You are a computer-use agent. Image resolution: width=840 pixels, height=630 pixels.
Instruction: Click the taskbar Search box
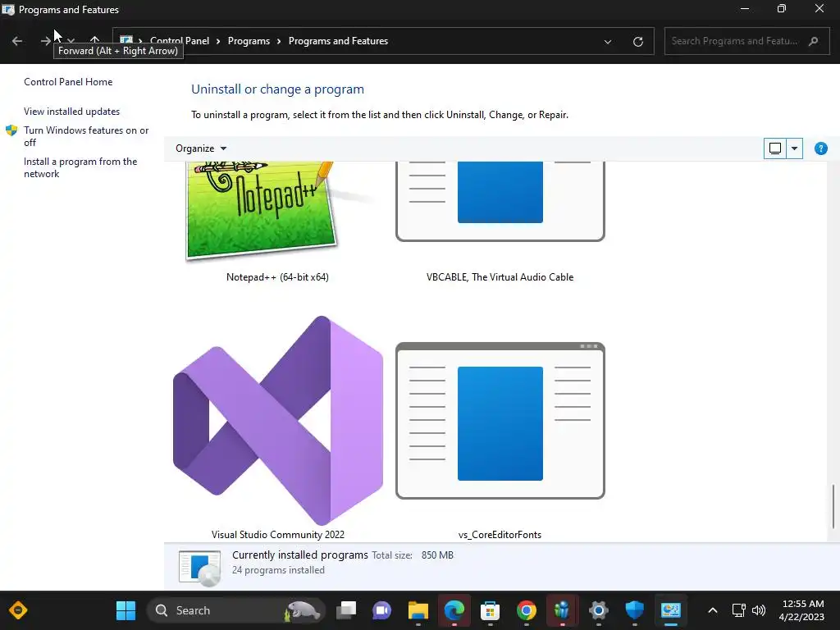pyautogui.click(x=235, y=610)
